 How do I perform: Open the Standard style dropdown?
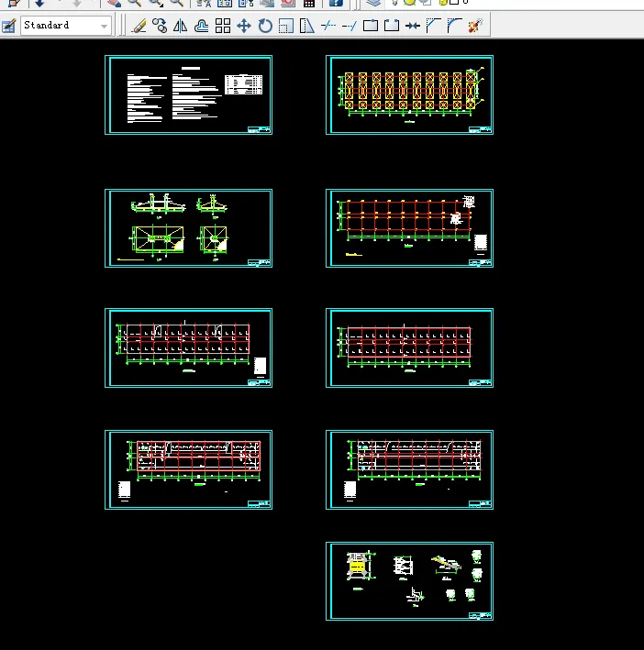[66, 26]
